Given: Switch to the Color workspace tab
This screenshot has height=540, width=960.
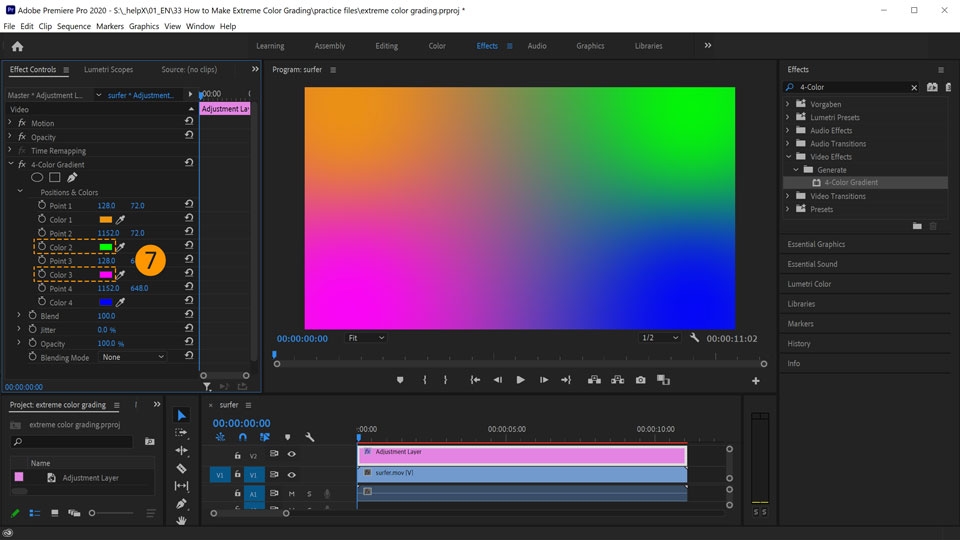Looking at the screenshot, I should pyautogui.click(x=437, y=46).
